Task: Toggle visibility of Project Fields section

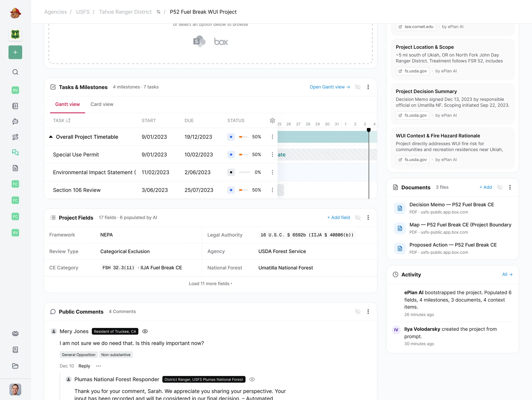Action: tap(358, 217)
